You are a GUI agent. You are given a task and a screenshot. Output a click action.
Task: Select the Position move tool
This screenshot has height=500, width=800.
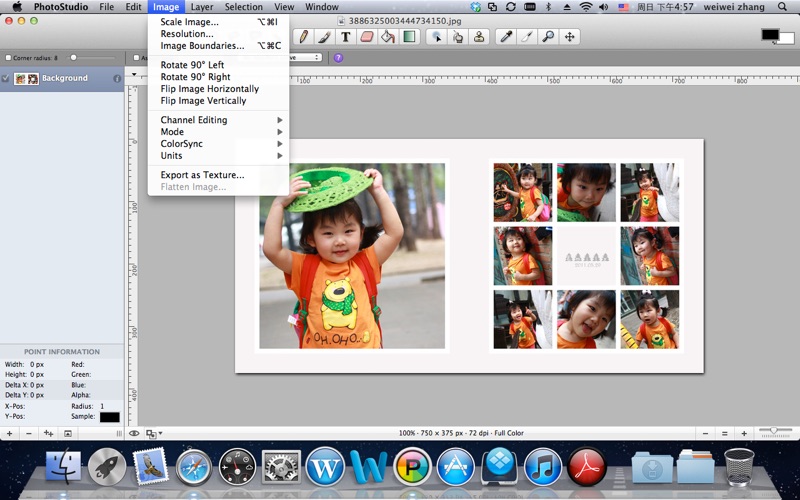[569, 37]
